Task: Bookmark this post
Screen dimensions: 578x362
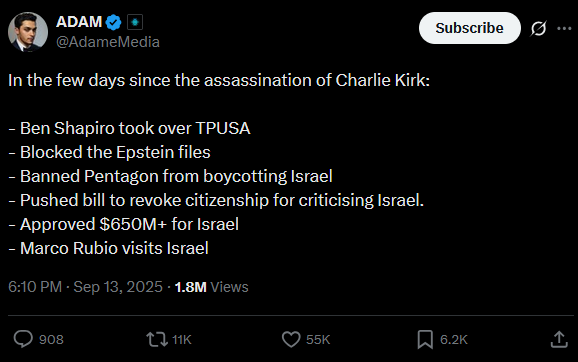Action: (425, 339)
